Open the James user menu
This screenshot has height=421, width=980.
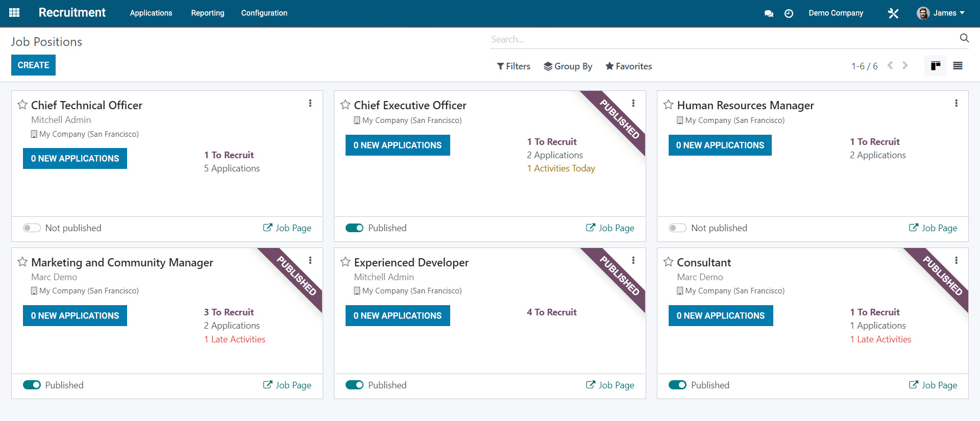click(x=941, y=13)
